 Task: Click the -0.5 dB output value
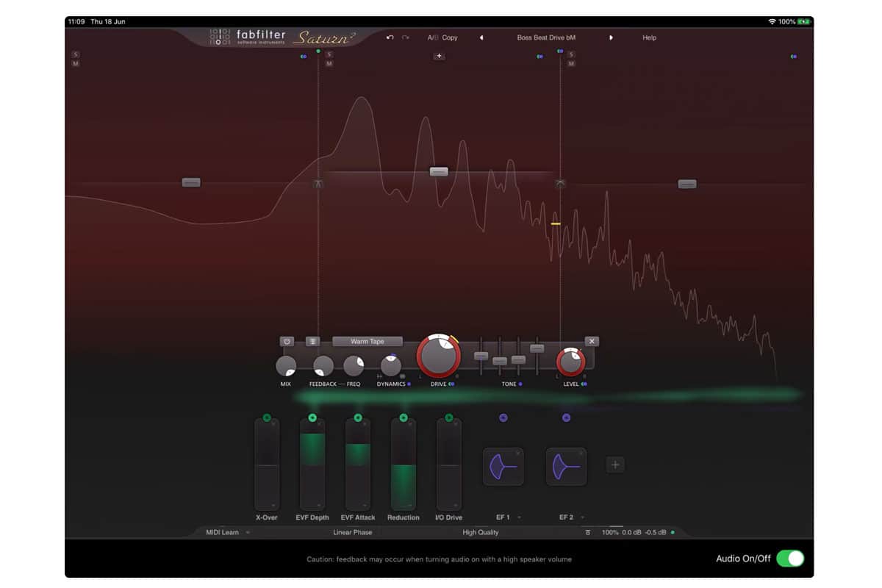click(656, 532)
